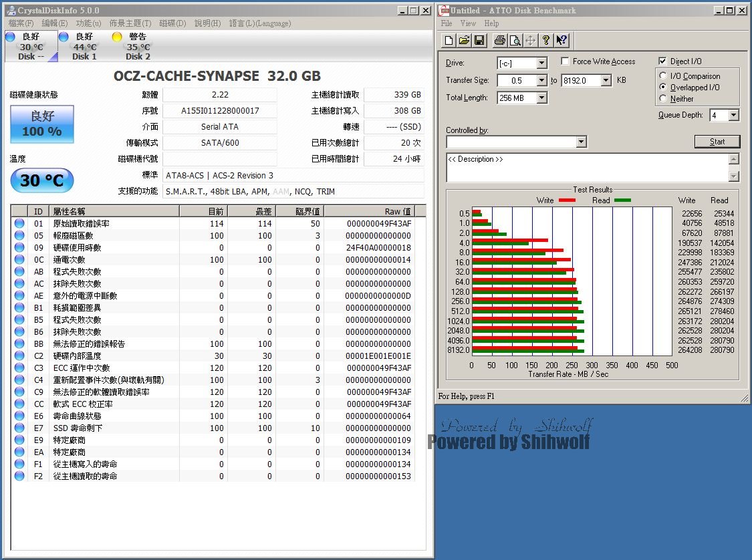Enable the Force Write Access checkbox
Screen dimensions: 752x560
click(x=566, y=61)
